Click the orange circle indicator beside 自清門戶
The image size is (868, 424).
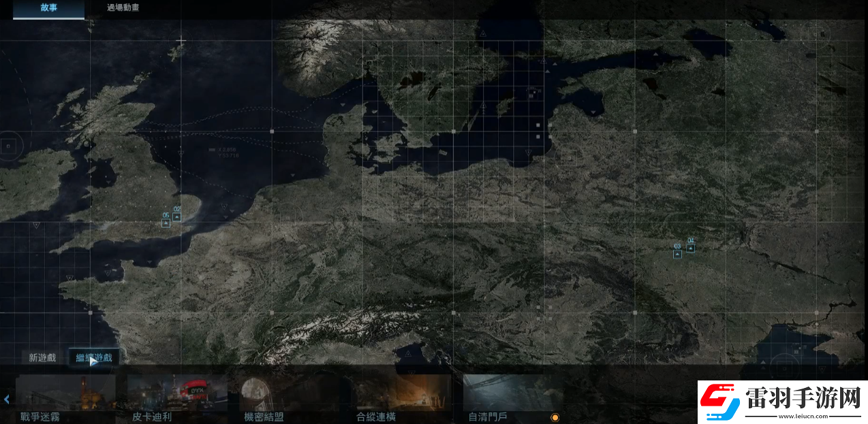(x=555, y=417)
